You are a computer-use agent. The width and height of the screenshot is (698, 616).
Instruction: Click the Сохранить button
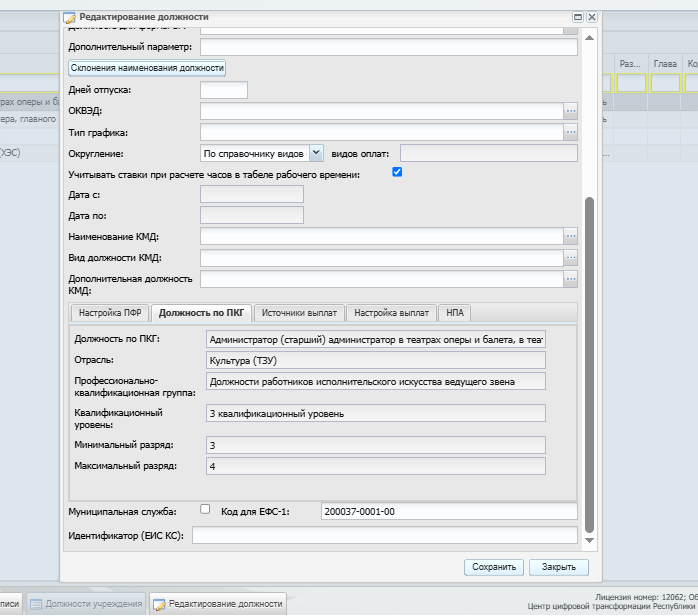tap(494, 567)
